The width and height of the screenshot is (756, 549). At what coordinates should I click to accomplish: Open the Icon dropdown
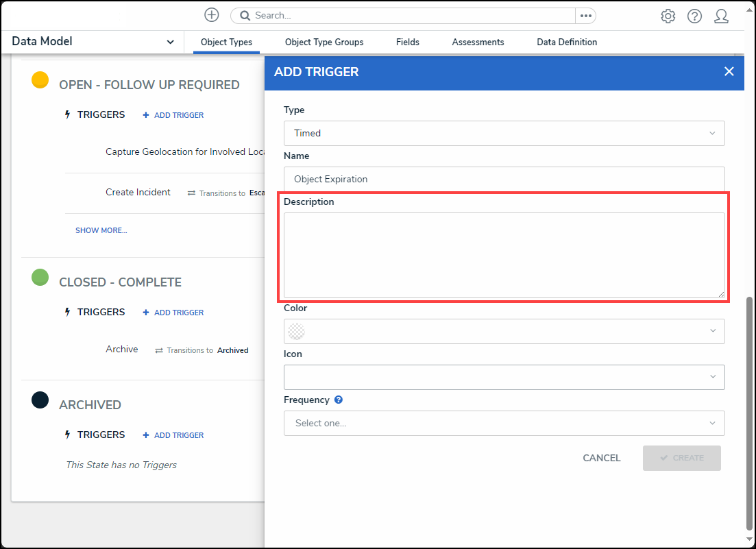(x=504, y=377)
